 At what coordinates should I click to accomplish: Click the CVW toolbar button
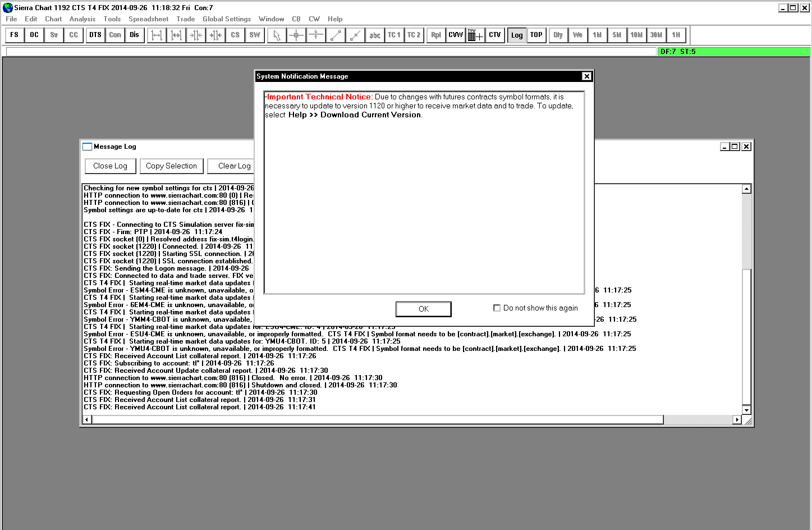[x=456, y=35]
